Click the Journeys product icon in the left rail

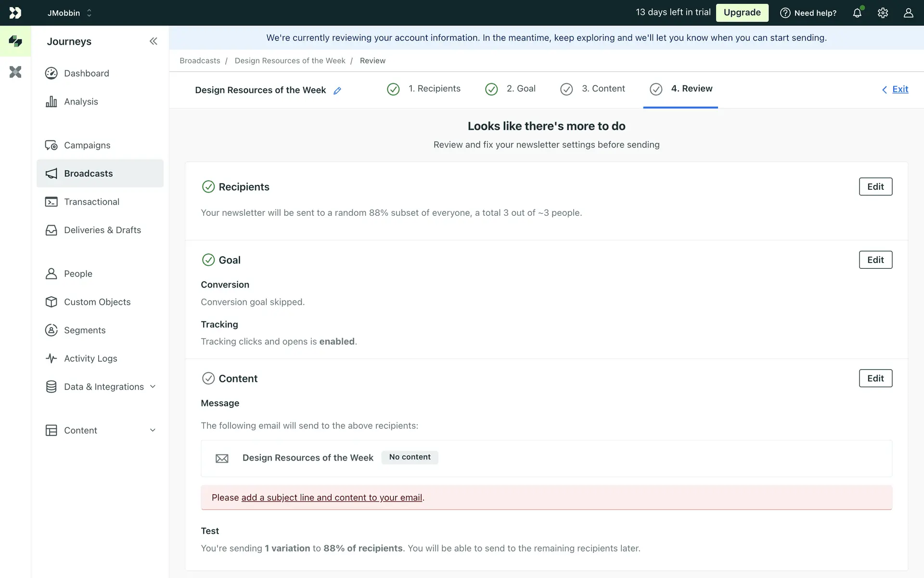tap(15, 41)
